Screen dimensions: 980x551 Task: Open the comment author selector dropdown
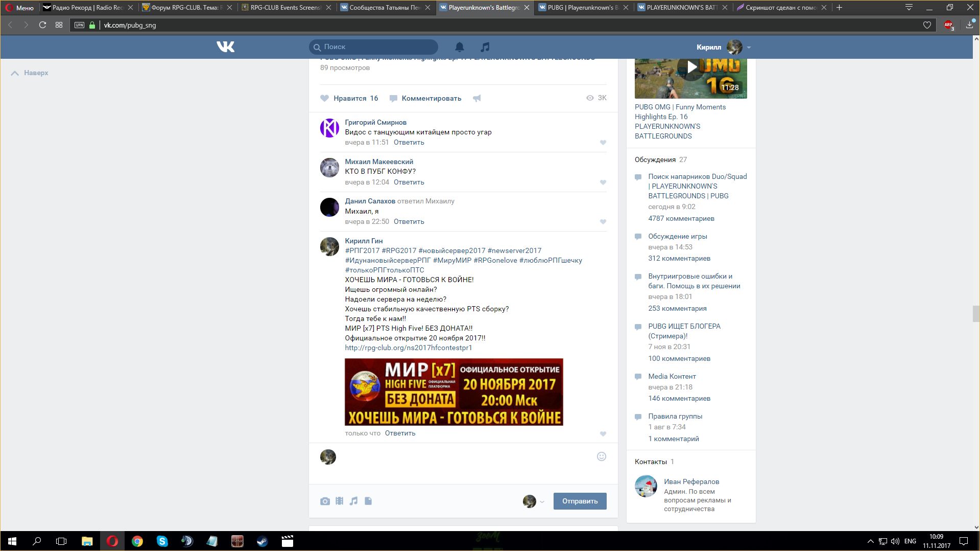tap(534, 501)
